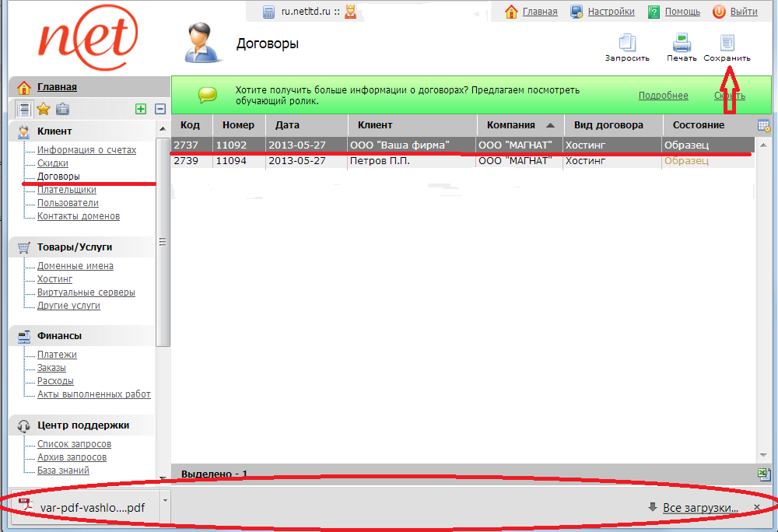778x532 pixels.
Task: Export table to Excel icon at bottom
Action: pos(764,474)
